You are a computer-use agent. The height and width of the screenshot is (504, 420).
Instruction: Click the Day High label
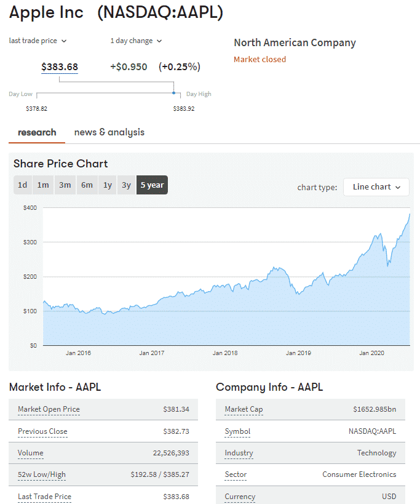click(x=199, y=94)
